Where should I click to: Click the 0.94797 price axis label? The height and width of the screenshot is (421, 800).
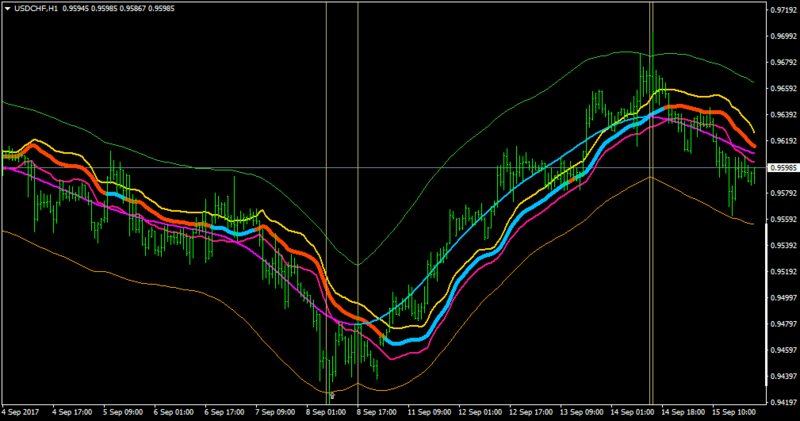click(x=784, y=324)
